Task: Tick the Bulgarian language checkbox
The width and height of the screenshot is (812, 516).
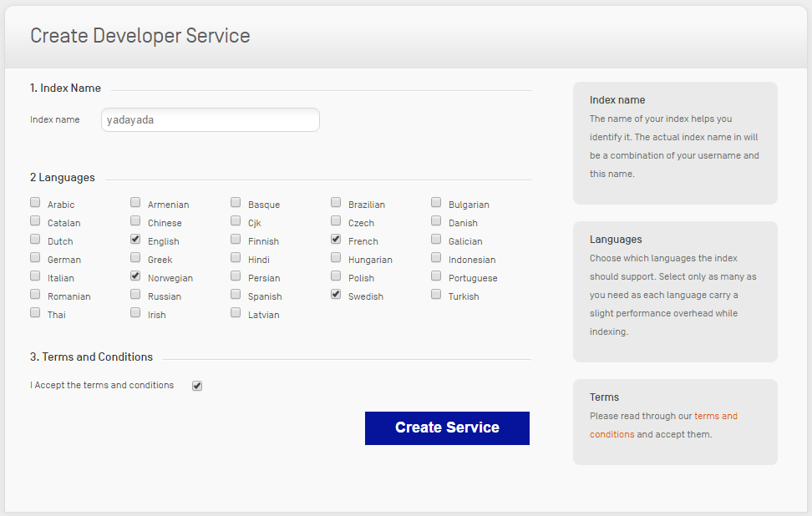Action: 436,202
